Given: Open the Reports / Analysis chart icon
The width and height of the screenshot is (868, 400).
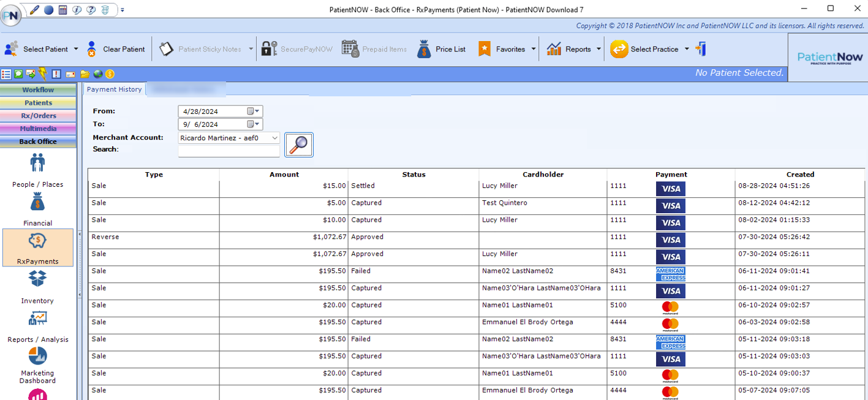Looking at the screenshot, I should [37, 319].
